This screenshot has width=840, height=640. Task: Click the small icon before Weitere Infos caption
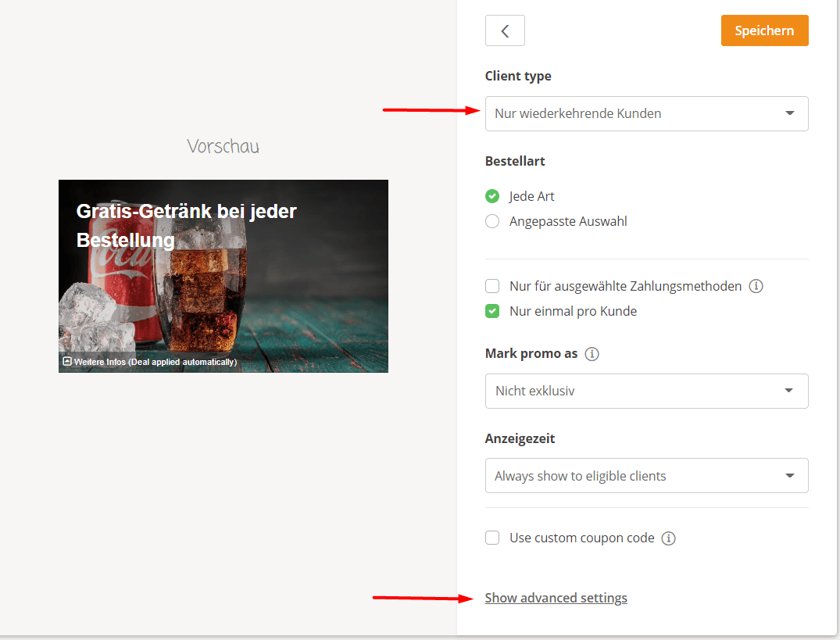[x=67, y=361]
